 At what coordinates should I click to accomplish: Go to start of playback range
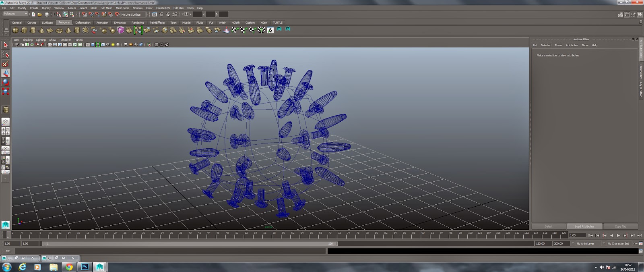590,235
